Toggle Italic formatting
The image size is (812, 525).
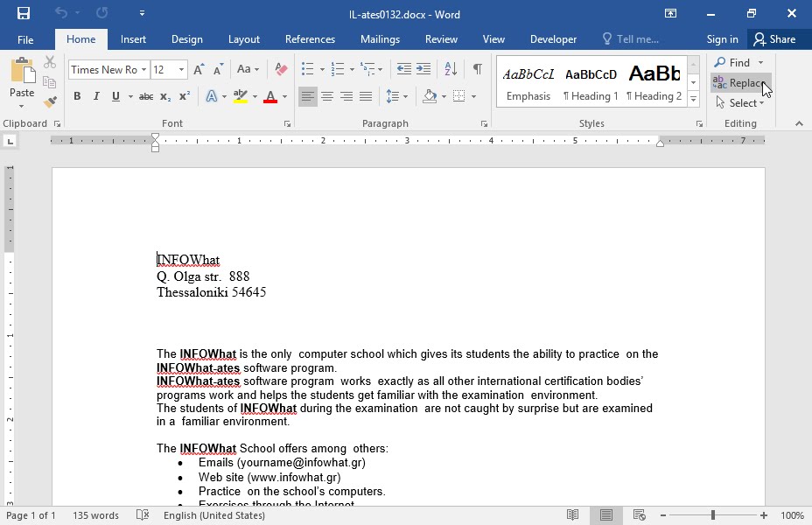click(96, 96)
